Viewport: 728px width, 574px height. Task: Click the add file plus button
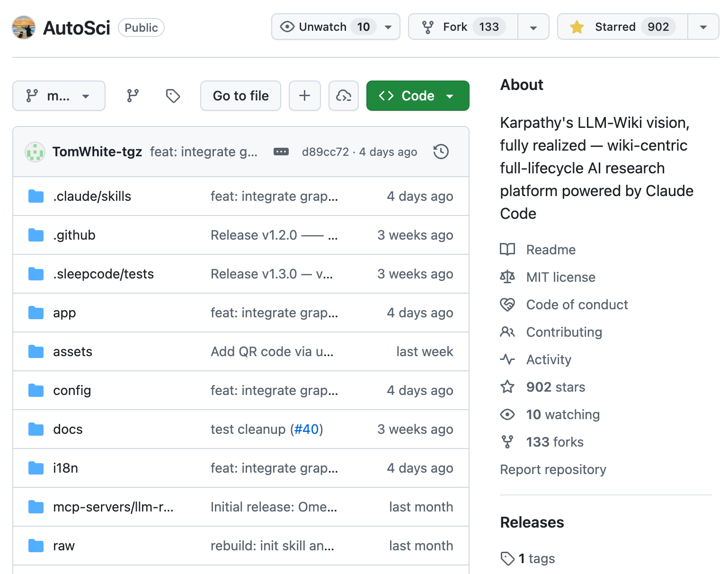pos(305,96)
